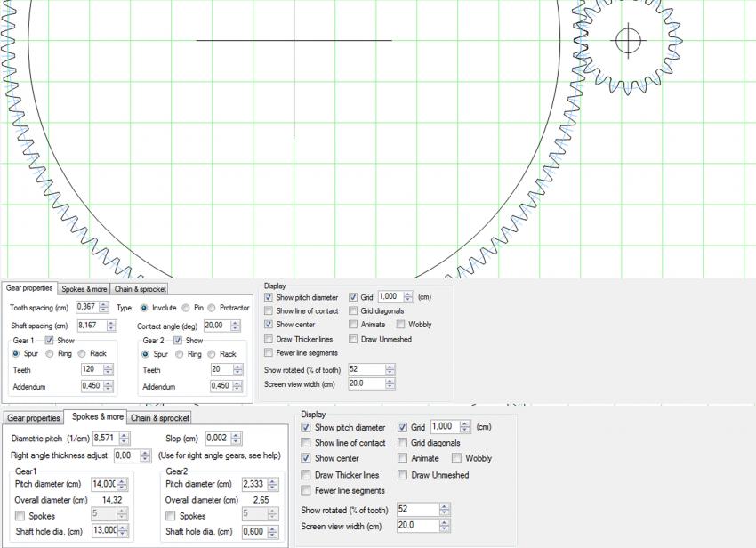Decrease Gear 2 Teeth with down arrow
This screenshot has height=548, width=756.
point(239,373)
